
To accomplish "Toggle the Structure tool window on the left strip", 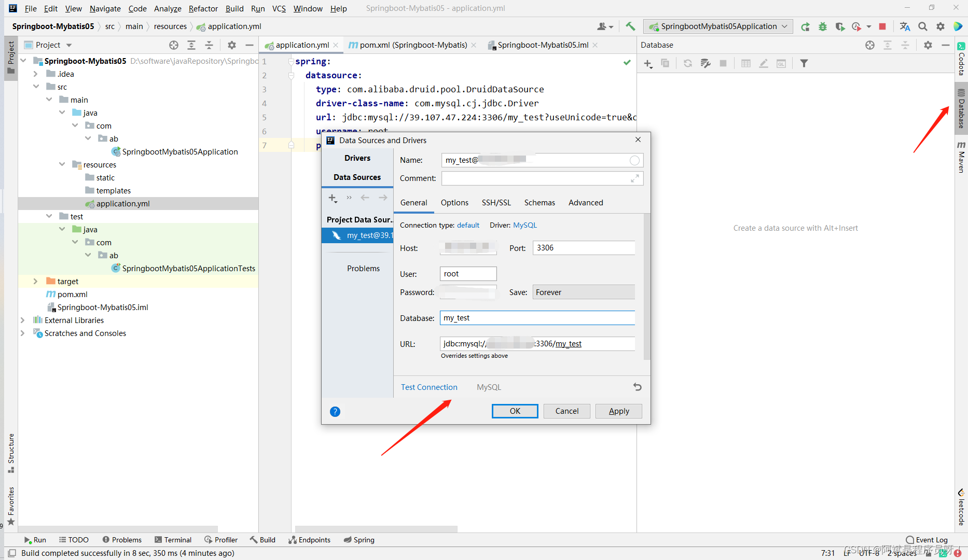I will click(x=11, y=453).
